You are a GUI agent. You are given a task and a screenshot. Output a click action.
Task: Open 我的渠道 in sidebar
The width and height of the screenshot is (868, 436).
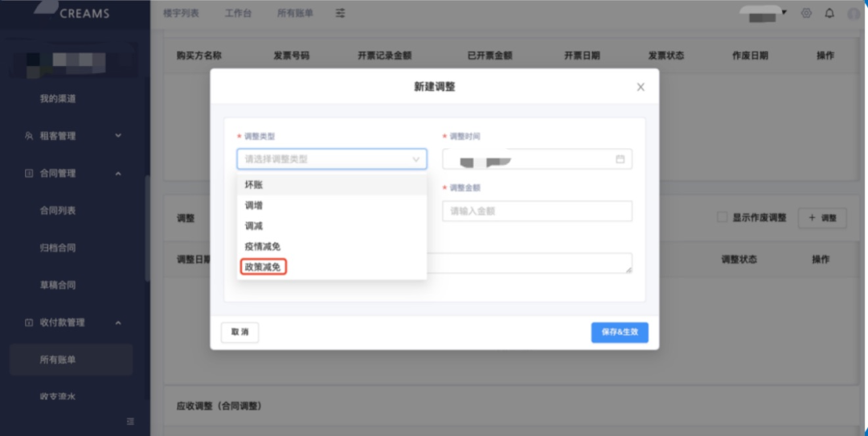pyautogui.click(x=58, y=99)
